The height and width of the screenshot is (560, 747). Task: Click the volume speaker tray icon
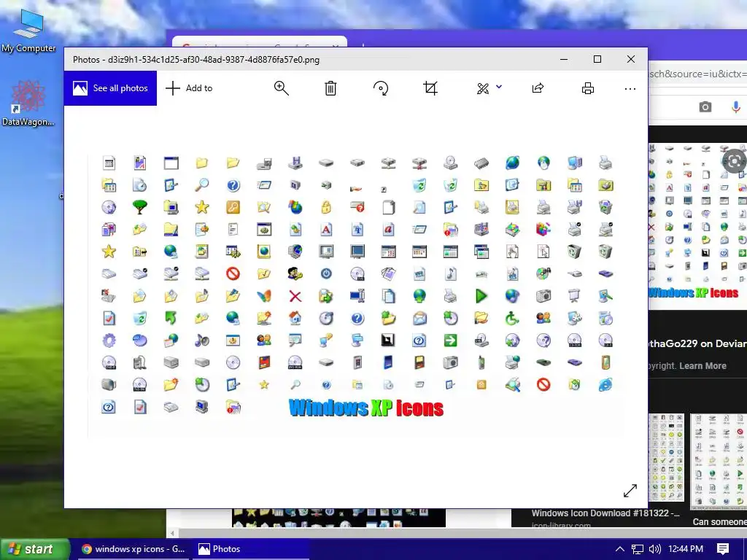[654, 549]
